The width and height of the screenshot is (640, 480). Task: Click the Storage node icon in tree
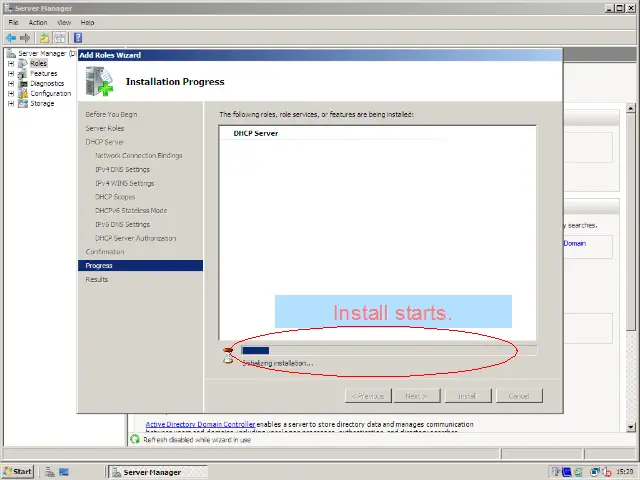pyautogui.click(x=23, y=104)
